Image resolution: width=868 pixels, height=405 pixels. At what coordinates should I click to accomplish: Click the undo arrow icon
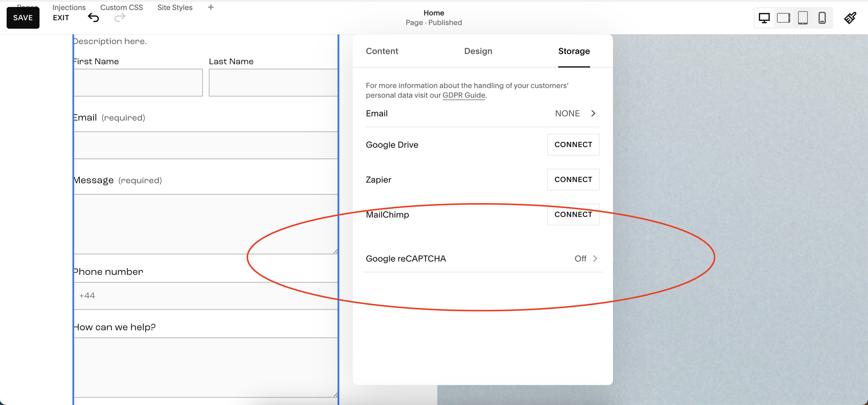(x=93, y=18)
